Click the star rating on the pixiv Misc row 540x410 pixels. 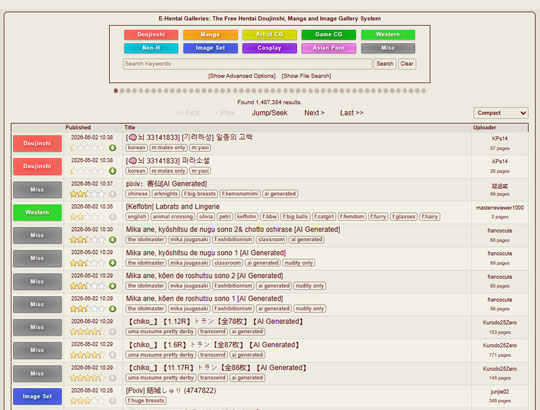87,194
